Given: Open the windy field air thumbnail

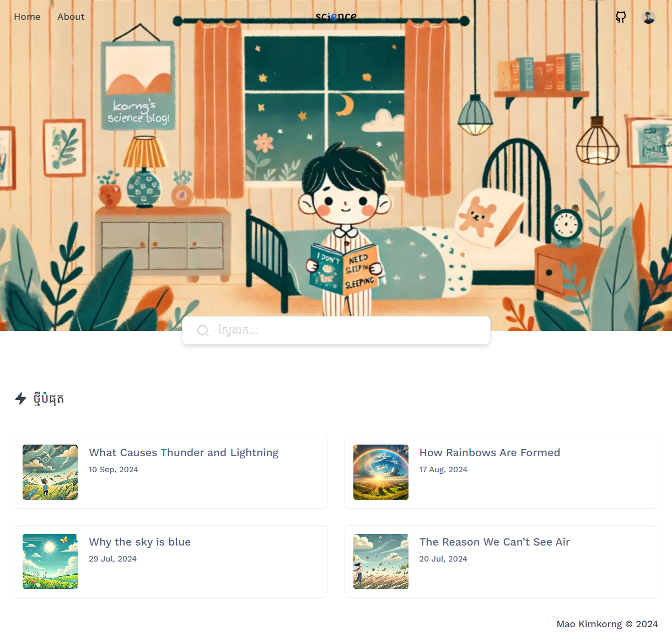Looking at the screenshot, I should click(381, 562).
